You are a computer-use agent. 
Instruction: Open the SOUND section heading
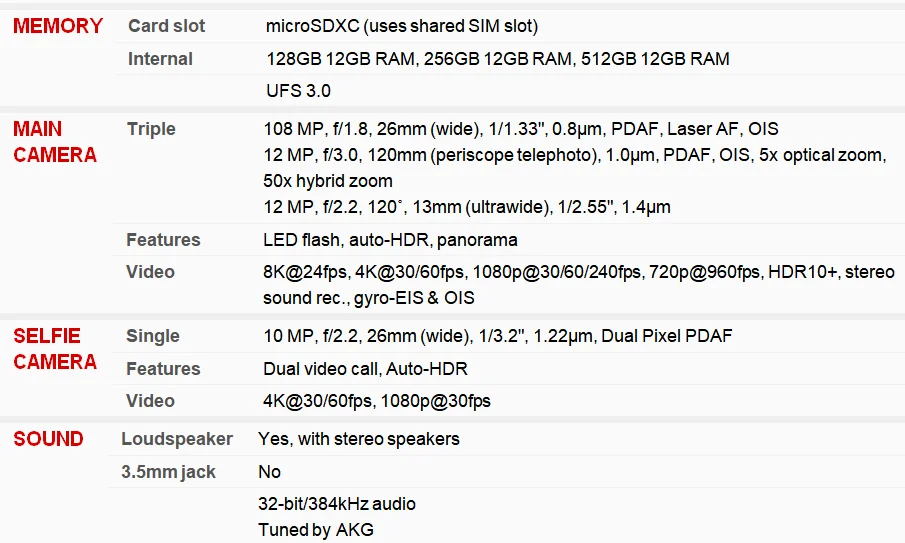tap(48, 439)
